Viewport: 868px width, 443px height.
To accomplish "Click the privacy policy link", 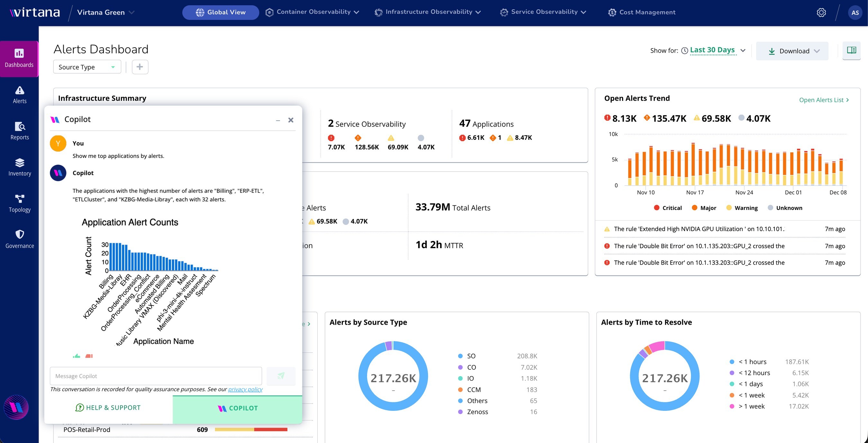I will tap(245, 389).
